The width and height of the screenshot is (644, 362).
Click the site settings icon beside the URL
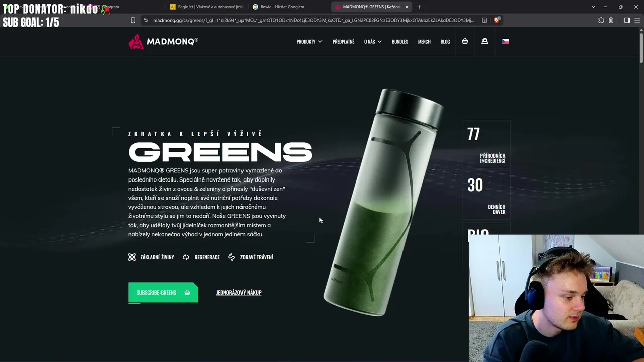[x=146, y=20]
